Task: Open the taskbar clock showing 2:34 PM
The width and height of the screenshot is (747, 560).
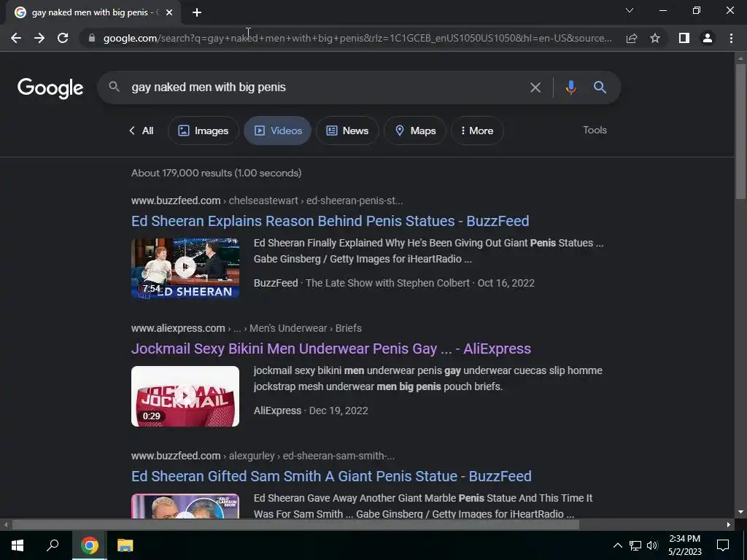Action: pyautogui.click(x=684, y=545)
